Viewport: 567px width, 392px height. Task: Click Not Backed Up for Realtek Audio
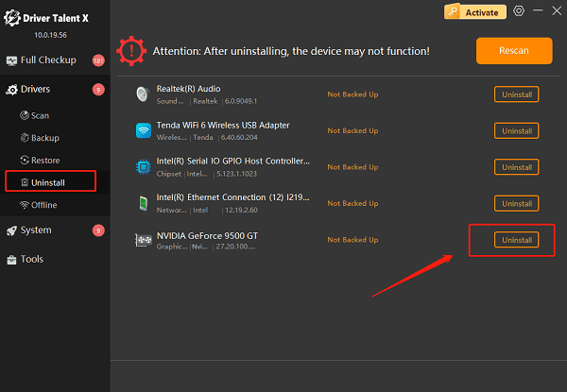tap(352, 94)
